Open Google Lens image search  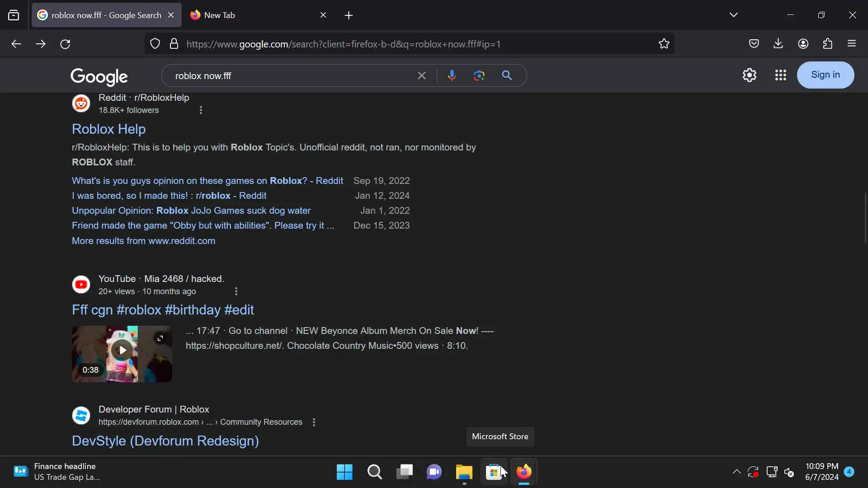coord(479,75)
